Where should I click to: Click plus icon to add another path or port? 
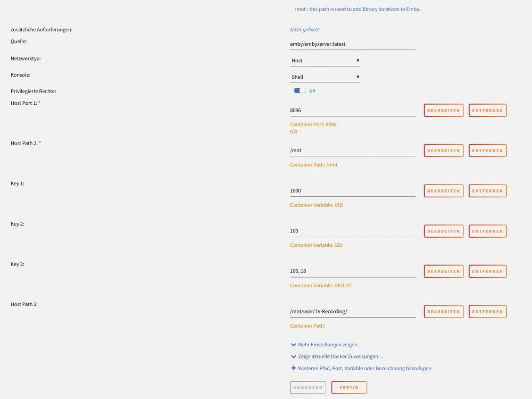pos(294,368)
